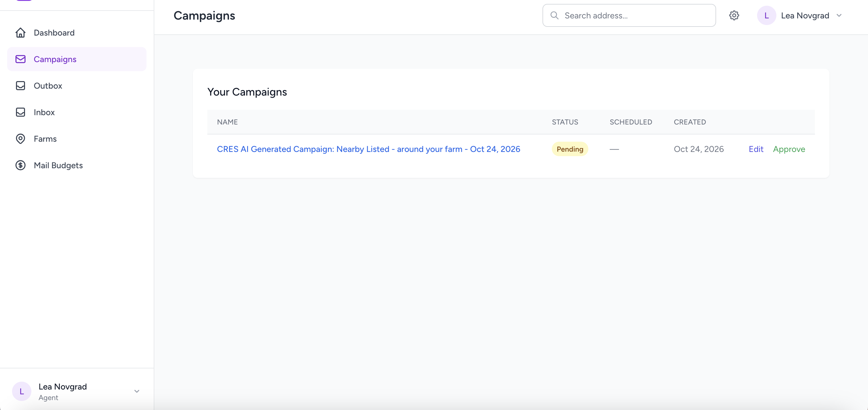Select Campaigns in the sidebar

[x=77, y=59]
